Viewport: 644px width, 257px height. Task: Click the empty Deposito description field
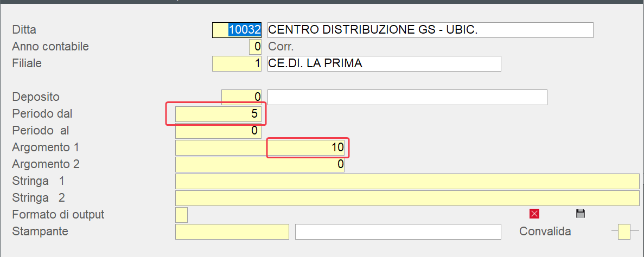coord(407,97)
